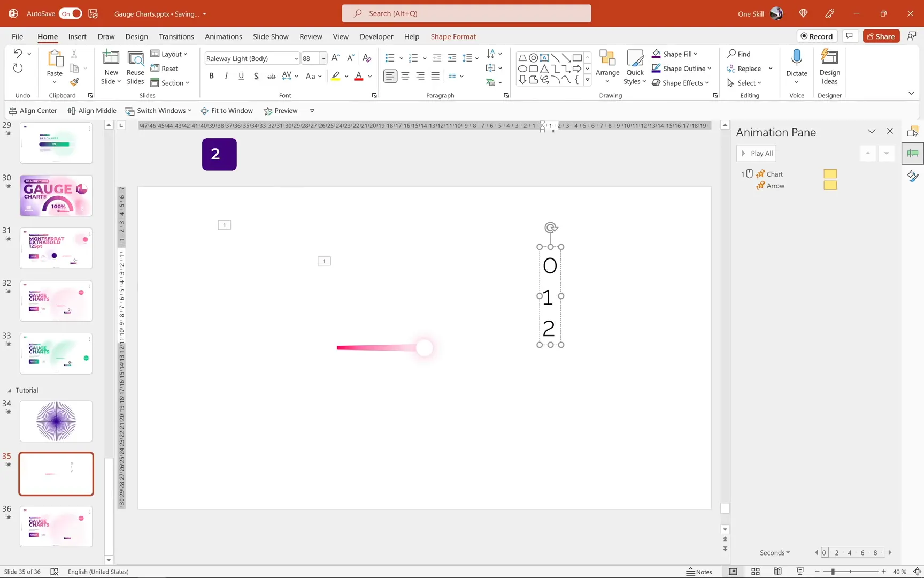Expand the Shape Effects menu
Image resolution: width=924 pixels, height=578 pixels.
681,82
